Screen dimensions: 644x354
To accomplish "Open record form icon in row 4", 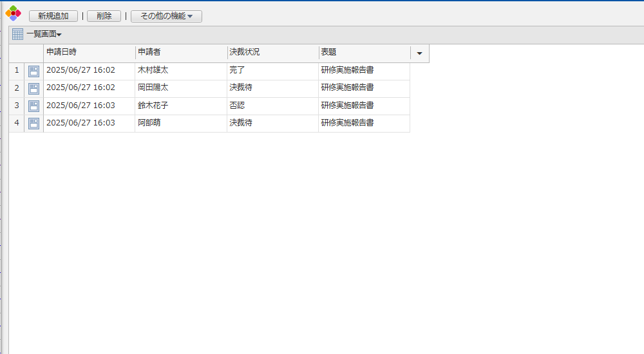I will pos(33,123).
